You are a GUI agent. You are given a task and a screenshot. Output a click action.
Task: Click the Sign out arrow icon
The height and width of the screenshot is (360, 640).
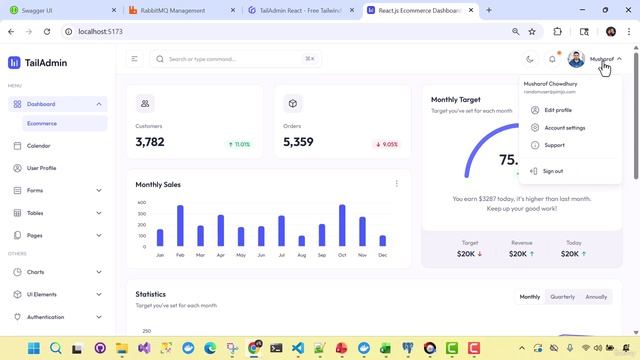click(x=533, y=171)
